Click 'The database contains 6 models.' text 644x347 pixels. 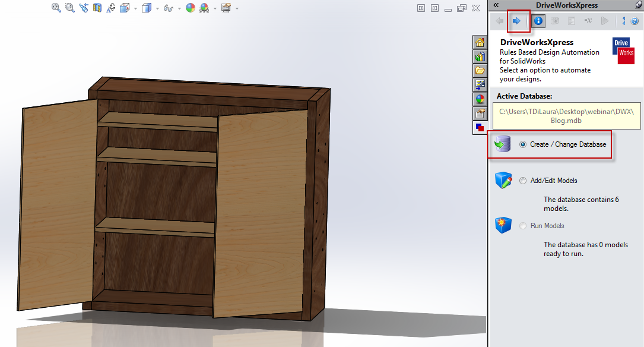(581, 204)
